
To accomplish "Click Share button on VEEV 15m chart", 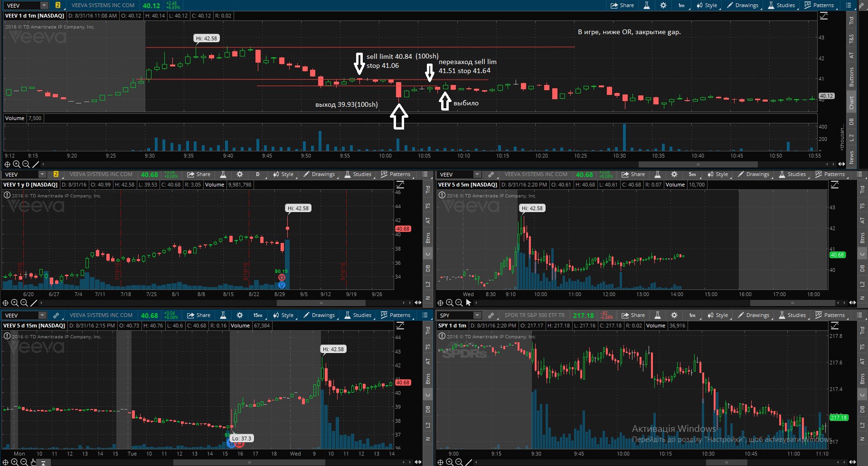I will pos(198,315).
